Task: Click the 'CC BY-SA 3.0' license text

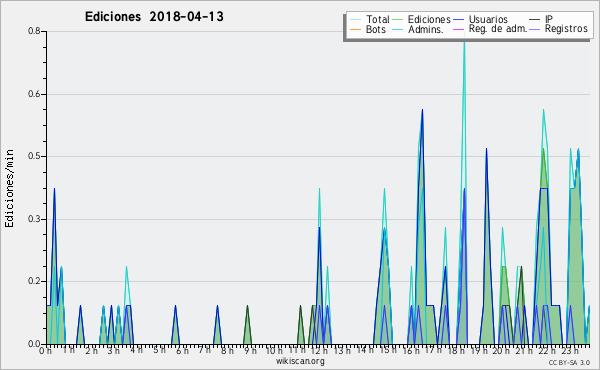Action: click(569, 363)
